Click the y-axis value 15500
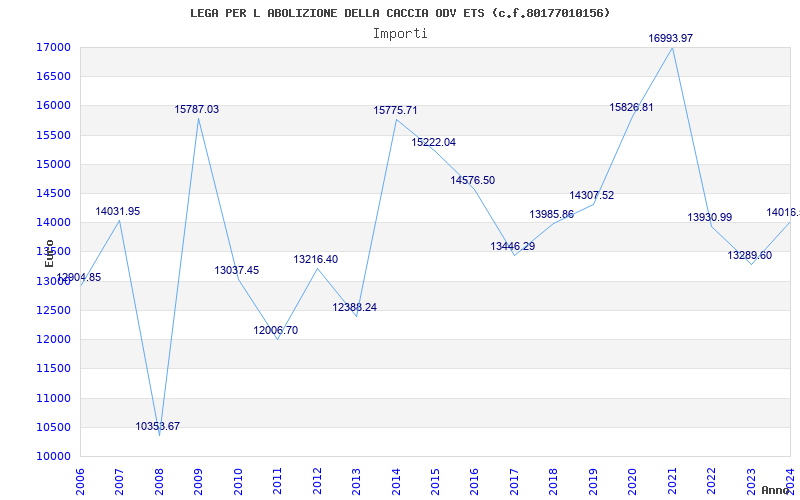This screenshot has width=800, height=500. 53,135
